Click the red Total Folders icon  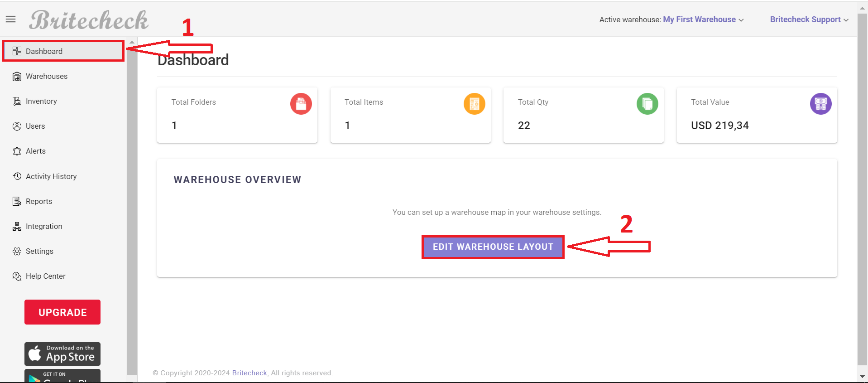coord(301,104)
